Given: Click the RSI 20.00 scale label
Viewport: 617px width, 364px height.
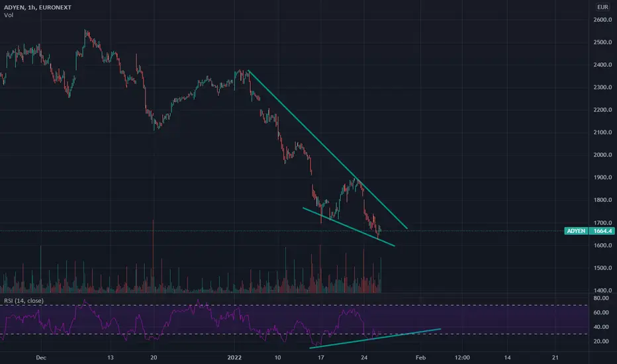Looking at the screenshot, I should tap(601, 341).
